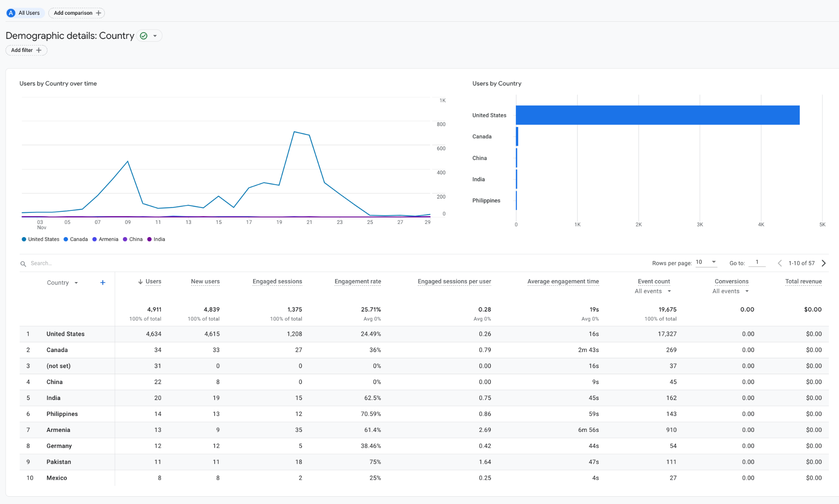Click the Mexico country row
This screenshot has width=839, height=504.
click(424, 478)
